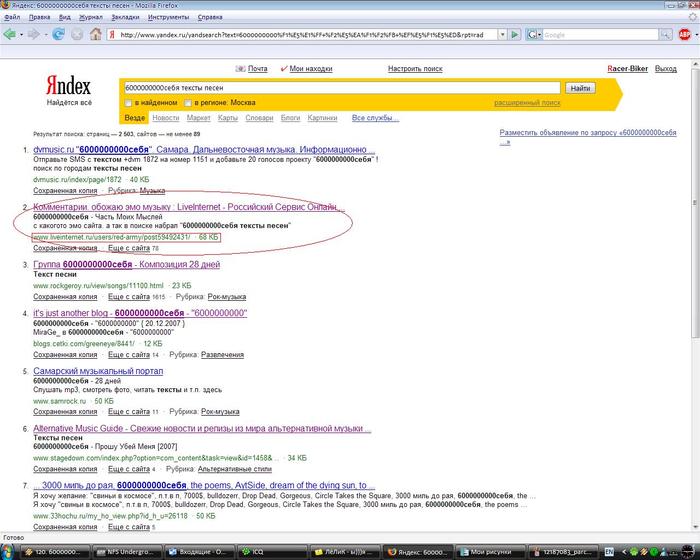Viewport: 700px width, 560px height.
Task: Click the Racer-Biker username link
Action: 627,69
